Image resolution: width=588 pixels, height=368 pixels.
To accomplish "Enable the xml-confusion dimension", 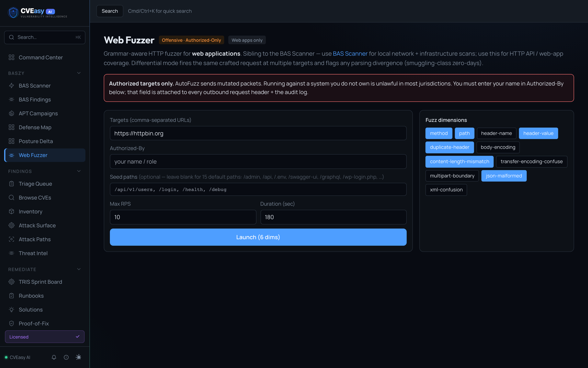I will [x=446, y=190].
